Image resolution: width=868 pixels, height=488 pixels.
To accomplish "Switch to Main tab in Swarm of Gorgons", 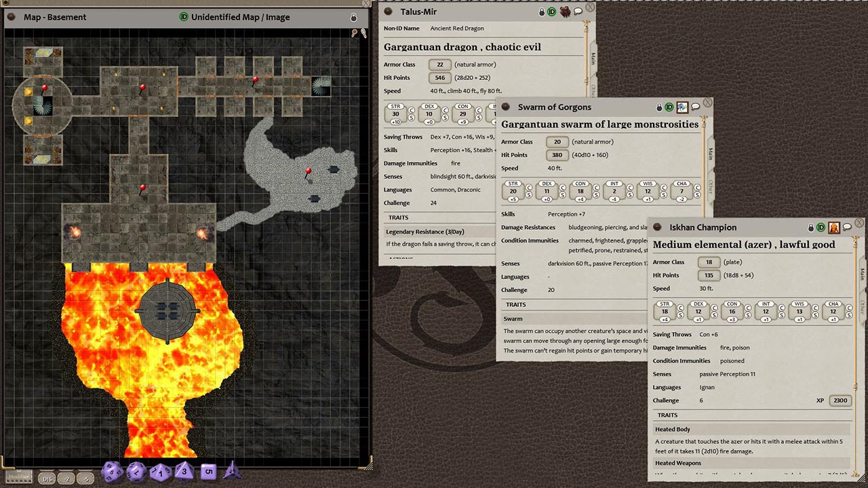I will [x=709, y=155].
